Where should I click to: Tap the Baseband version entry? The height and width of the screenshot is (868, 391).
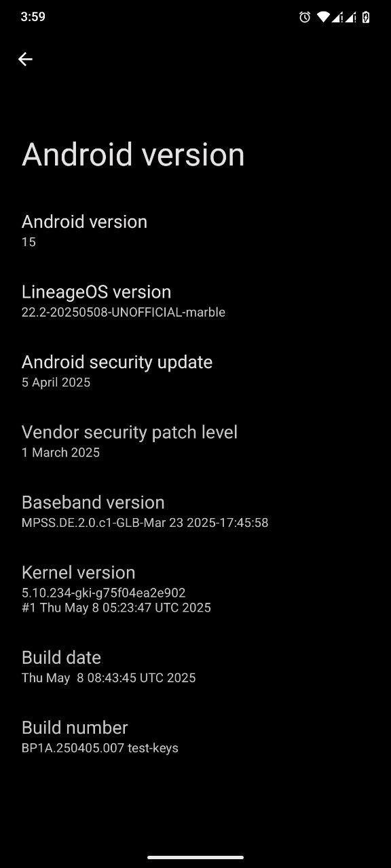tap(195, 512)
